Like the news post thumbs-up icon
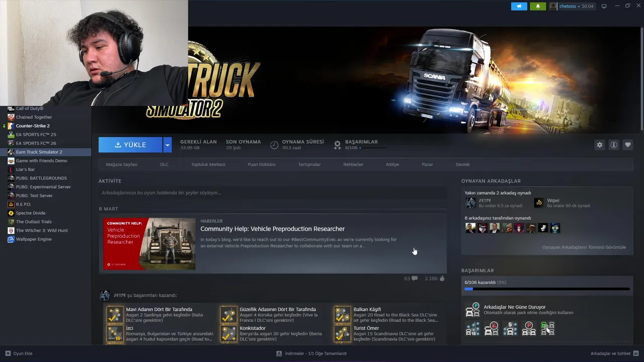644x362 pixels. (x=442, y=279)
